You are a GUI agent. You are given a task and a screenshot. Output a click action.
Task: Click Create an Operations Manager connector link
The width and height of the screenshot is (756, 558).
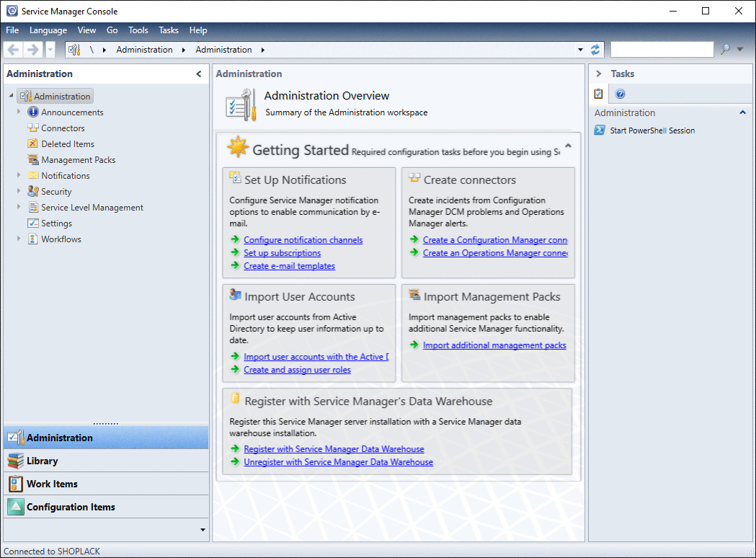[495, 253]
